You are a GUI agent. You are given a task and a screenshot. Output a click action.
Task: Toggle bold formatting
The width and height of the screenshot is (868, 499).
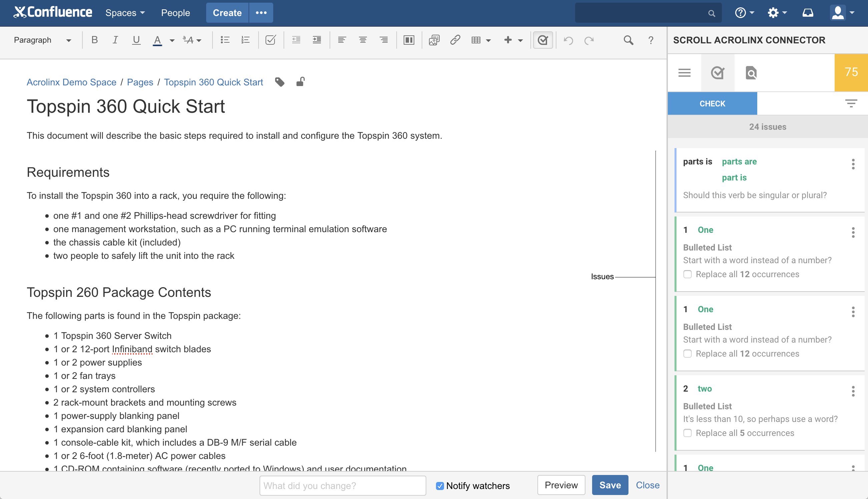coord(95,40)
